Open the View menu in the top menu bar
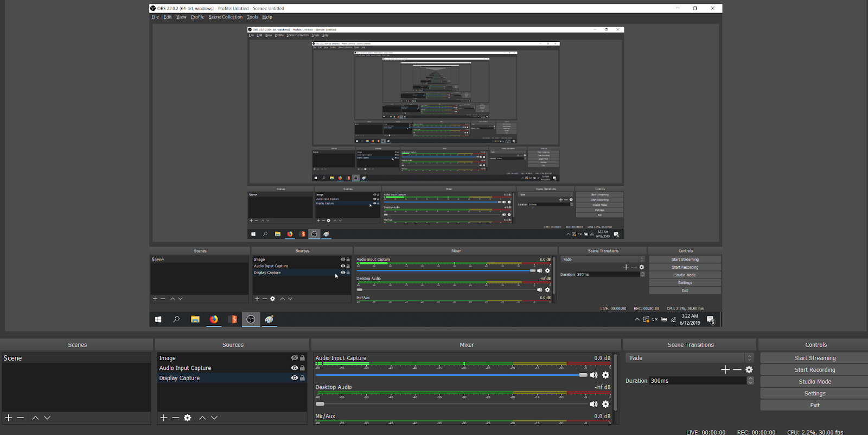Viewport: 868px width, 435px height. (181, 17)
